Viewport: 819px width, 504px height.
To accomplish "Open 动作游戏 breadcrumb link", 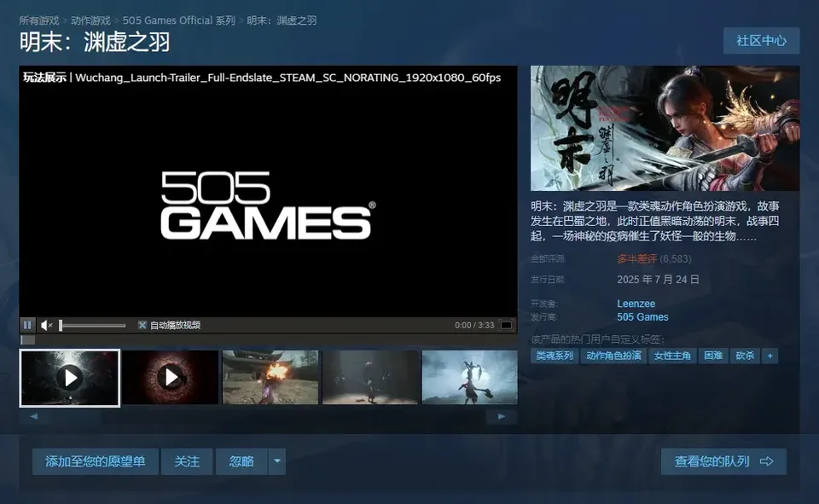I will (x=91, y=20).
